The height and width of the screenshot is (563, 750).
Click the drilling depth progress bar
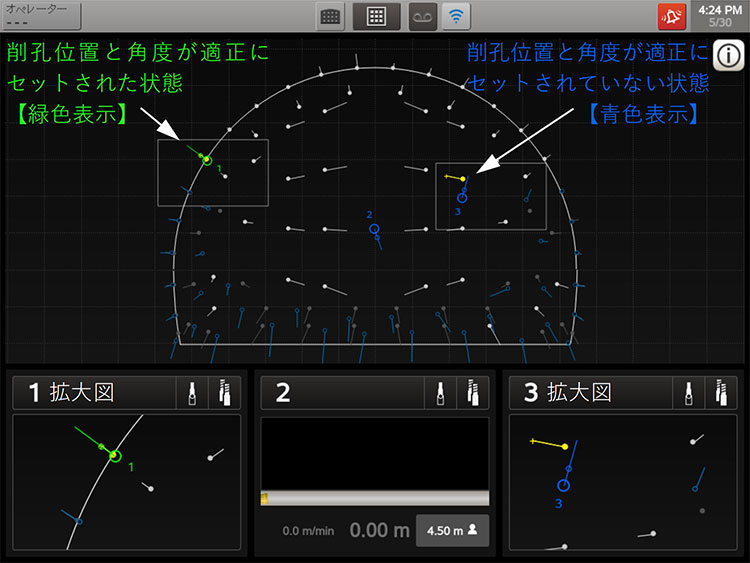click(x=375, y=498)
